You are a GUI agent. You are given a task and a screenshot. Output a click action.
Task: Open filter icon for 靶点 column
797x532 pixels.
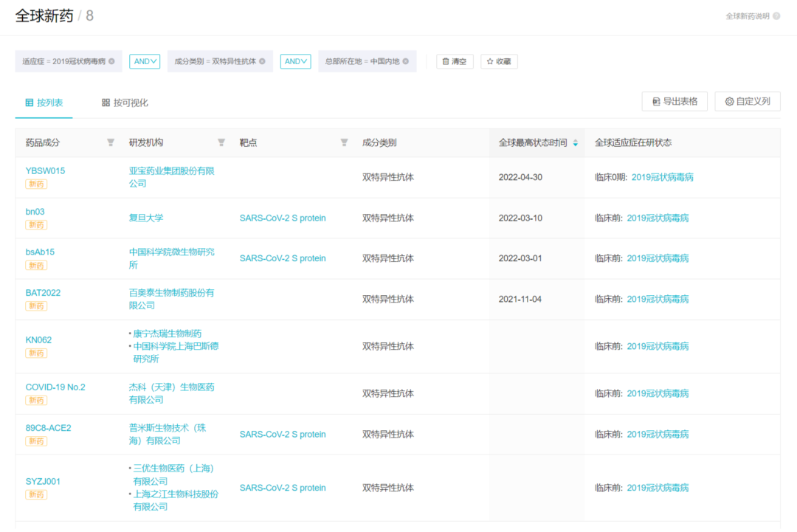(x=344, y=143)
